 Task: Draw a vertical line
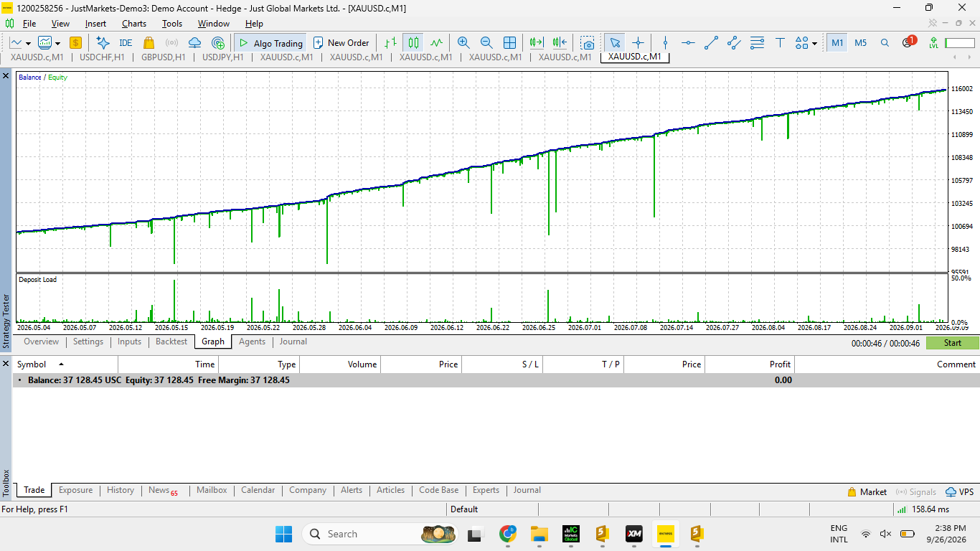(665, 43)
